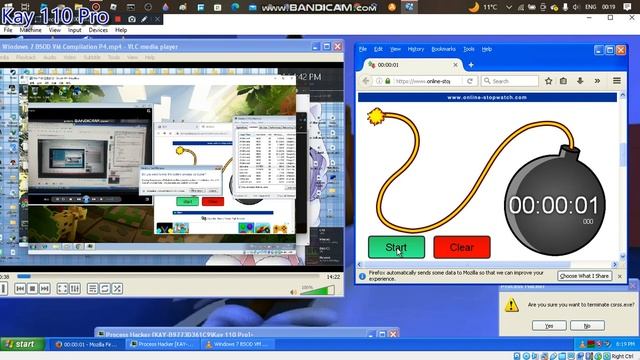Click the VLC seek progress bar
This screenshot has height=360, width=640.
pos(167,277)
